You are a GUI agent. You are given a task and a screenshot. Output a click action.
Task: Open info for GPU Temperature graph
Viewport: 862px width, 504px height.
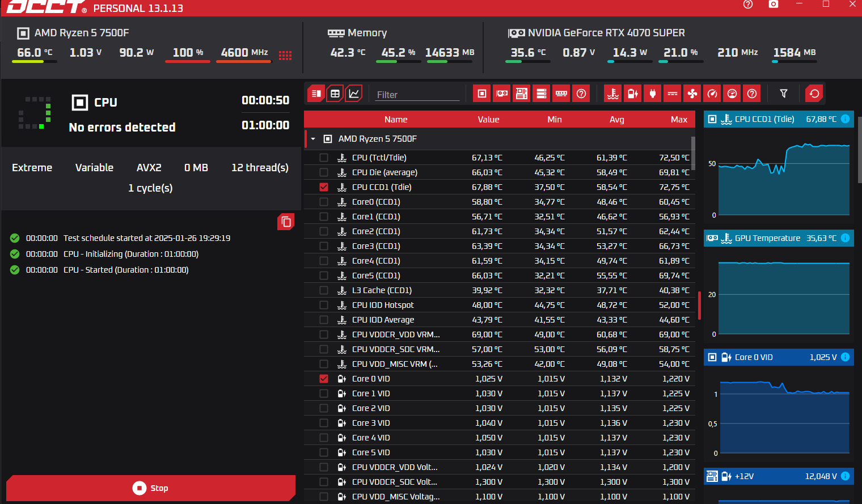[845, 238]
